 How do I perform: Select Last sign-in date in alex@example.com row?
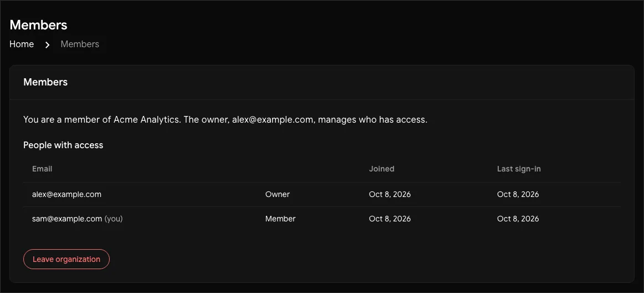(518, 194)
